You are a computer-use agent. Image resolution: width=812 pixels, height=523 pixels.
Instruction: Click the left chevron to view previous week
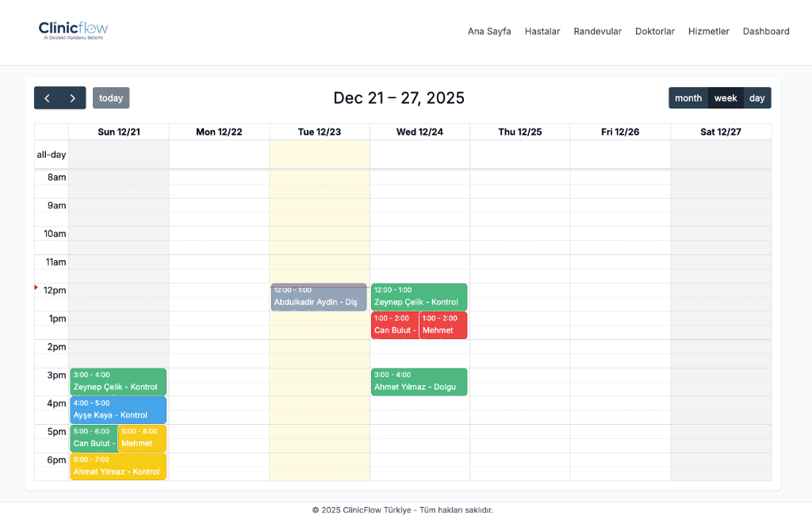tap(48, 97)
